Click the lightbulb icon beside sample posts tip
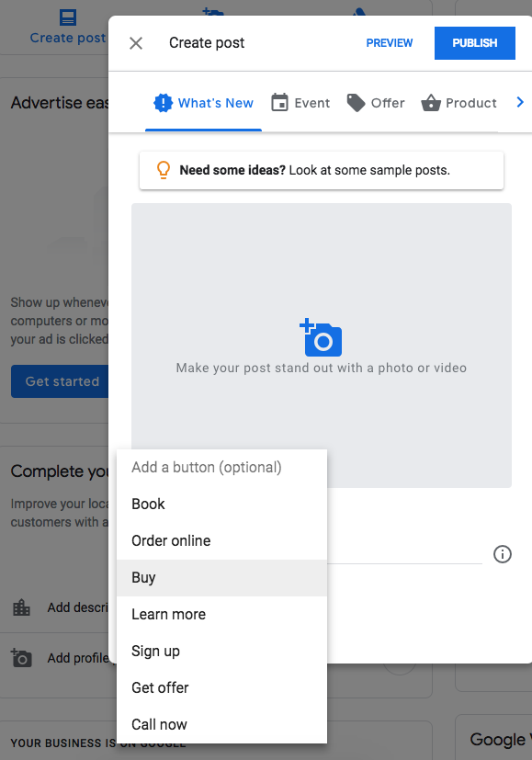Screen dimensions: 532x760 point(163,170)
